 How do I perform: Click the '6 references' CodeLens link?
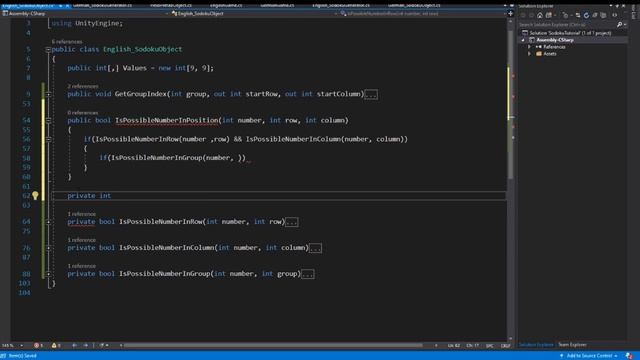tap(67, 42)
